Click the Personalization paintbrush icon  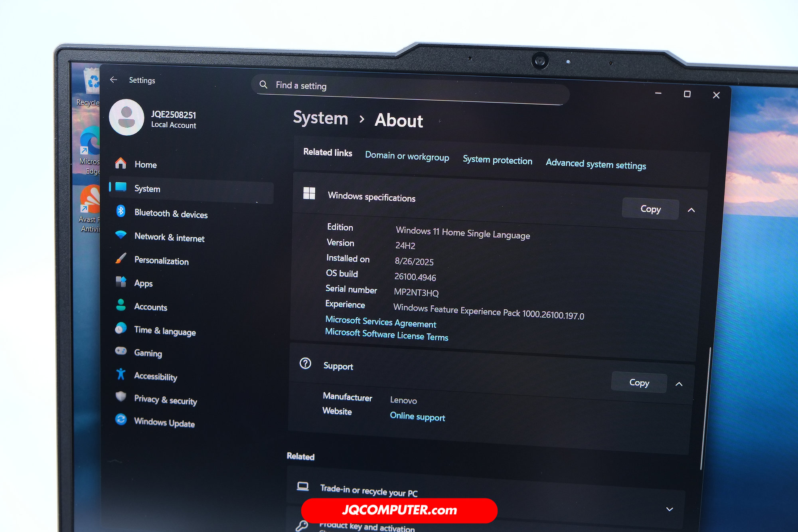(x=120, y=258)
